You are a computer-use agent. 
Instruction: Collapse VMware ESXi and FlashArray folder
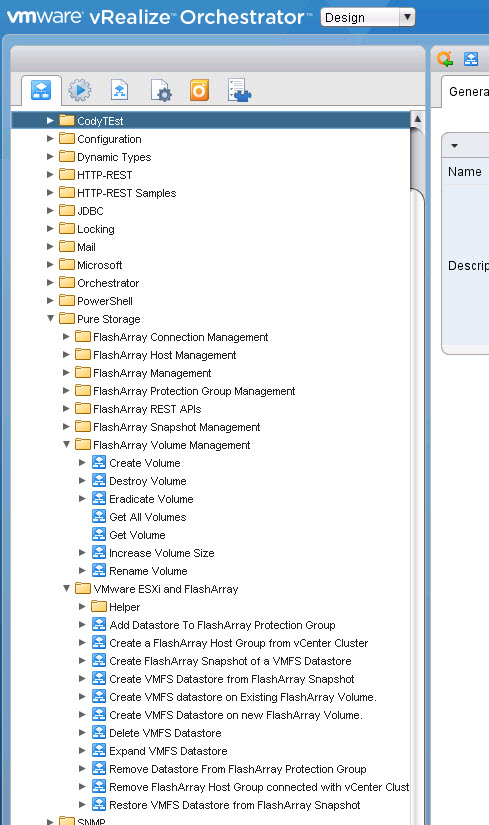click(x=66, y=588)
